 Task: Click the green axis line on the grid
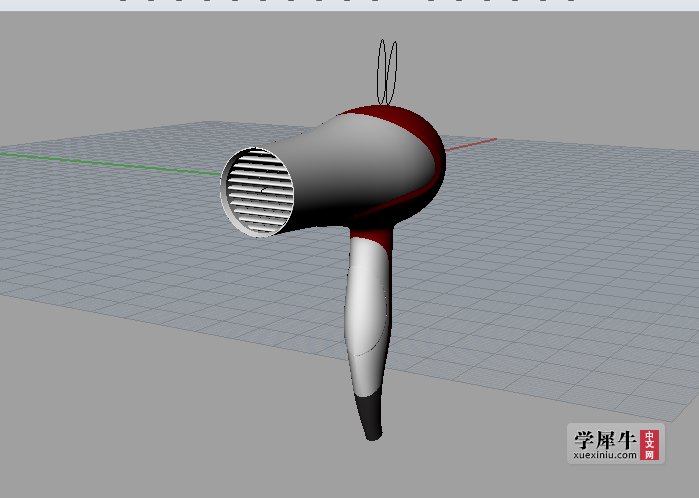click(110, 164)
